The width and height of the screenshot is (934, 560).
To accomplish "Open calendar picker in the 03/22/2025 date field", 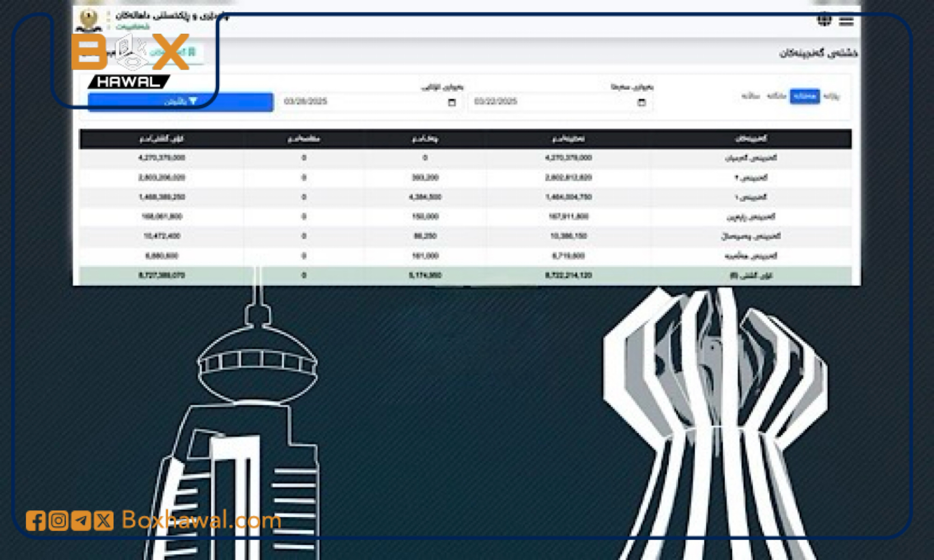I will pos(641,102).
